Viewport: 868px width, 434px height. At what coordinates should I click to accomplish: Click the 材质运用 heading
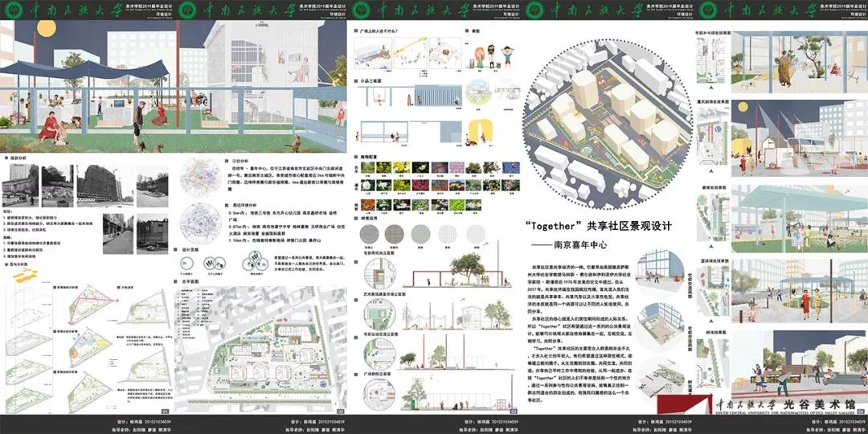coord(369,219)
